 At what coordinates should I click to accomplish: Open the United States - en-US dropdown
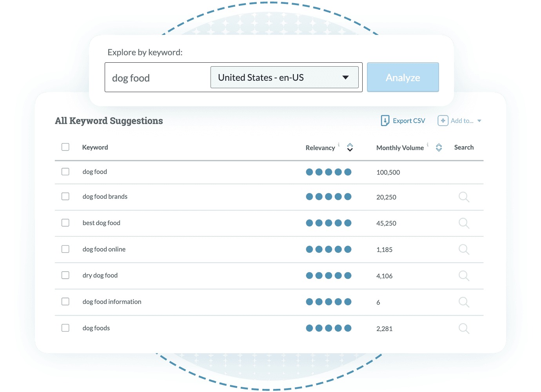pos(285,77)
